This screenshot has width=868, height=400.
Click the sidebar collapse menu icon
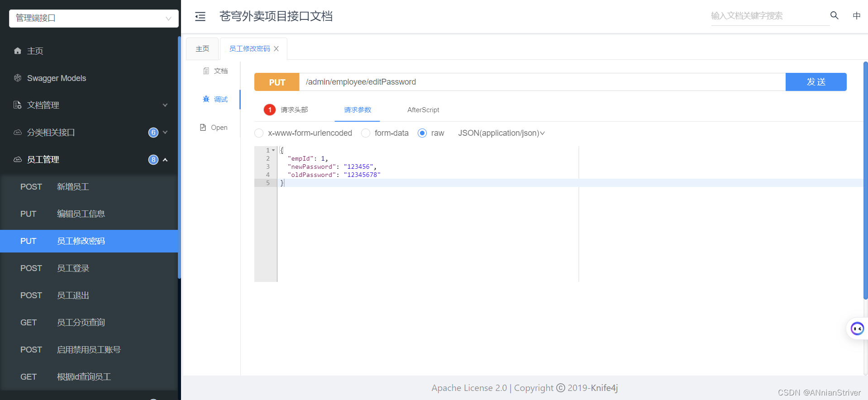pos(200,17)
